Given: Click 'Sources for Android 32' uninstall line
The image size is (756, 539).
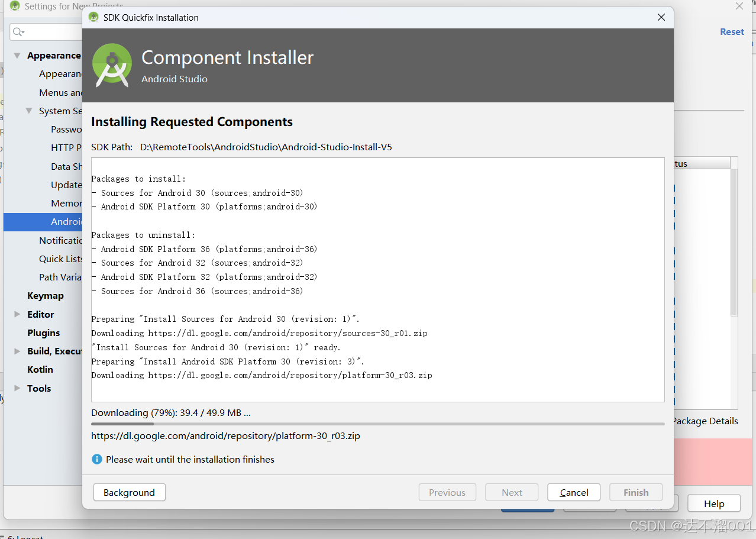Looking at the screenshot, I should (197, 263).
